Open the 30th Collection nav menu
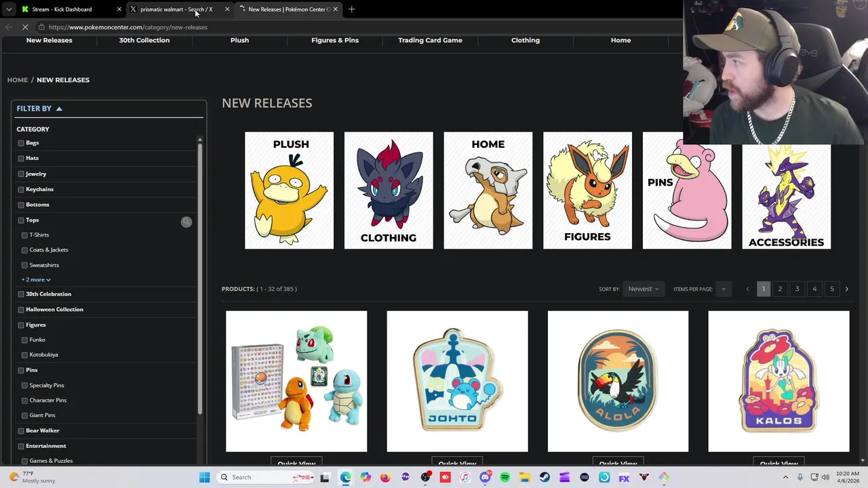The image size is (868, 488). pos(144,40)
